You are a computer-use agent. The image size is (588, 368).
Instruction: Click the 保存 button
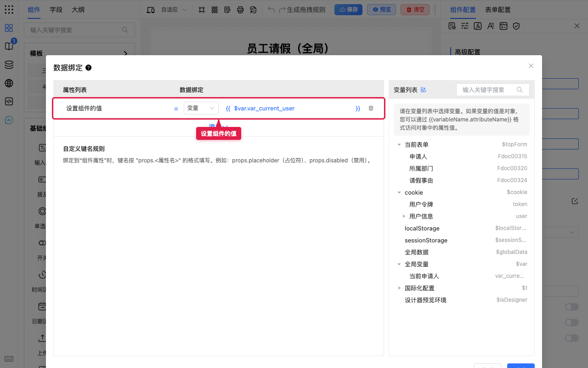(x=348, y=10)
